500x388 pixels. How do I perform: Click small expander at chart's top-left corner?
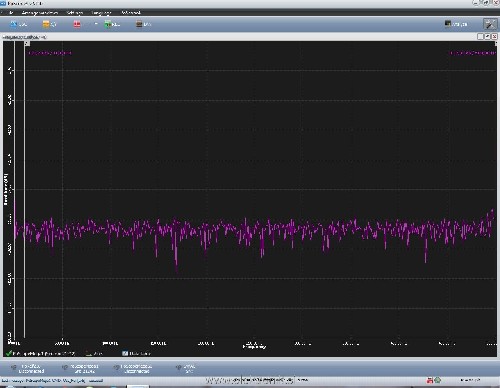tap(27, 43)
